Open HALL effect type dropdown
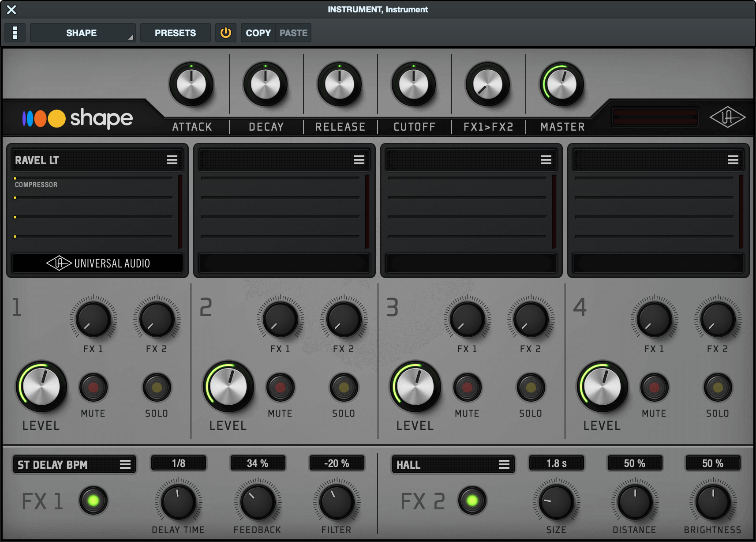This screenshot has height=542, width=756. pyautogui.click(x=453, y=464)
